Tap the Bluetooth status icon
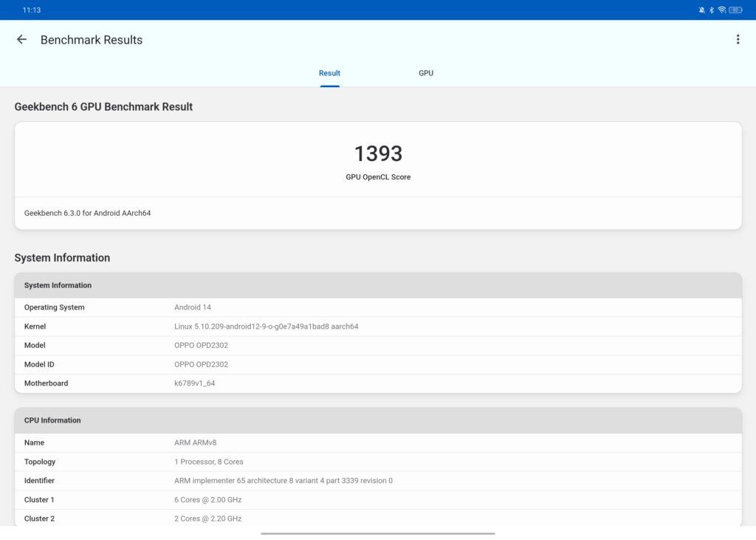 click(x=712, y=10)
